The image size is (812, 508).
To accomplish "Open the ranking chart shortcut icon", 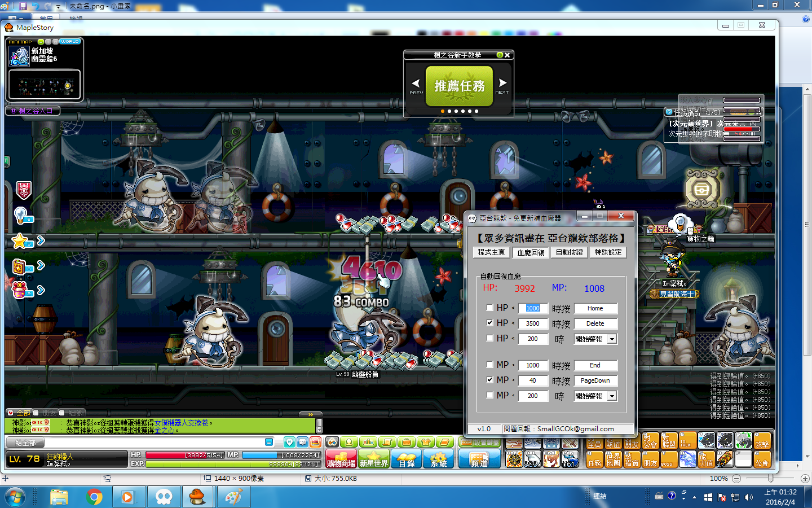I will [x=368, y=443].
